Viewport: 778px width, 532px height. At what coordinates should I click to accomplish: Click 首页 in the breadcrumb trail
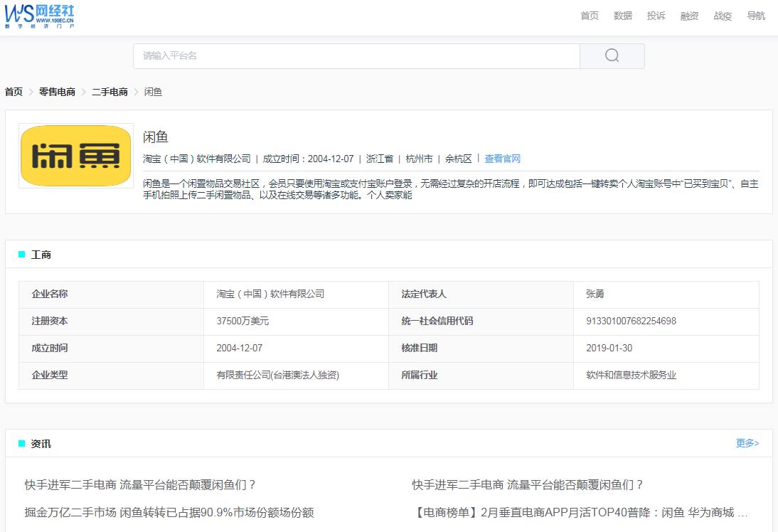12,92
